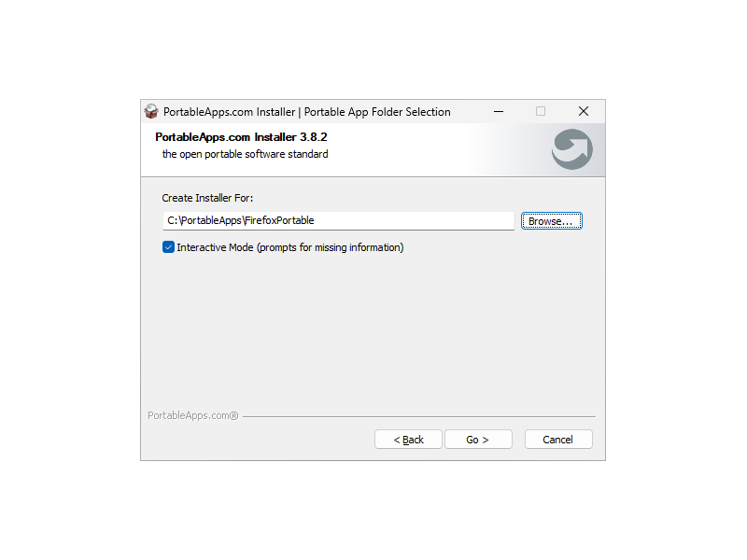Click the PortableApps.com Installer 3.8.2 heading
Screen dimensions: 747x560
click(x=241, y=137)
